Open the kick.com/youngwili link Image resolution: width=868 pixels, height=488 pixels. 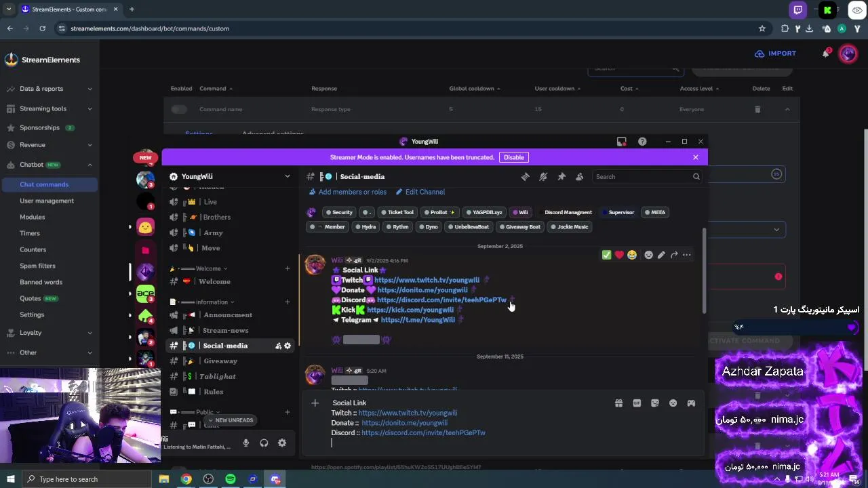[410, 310]
